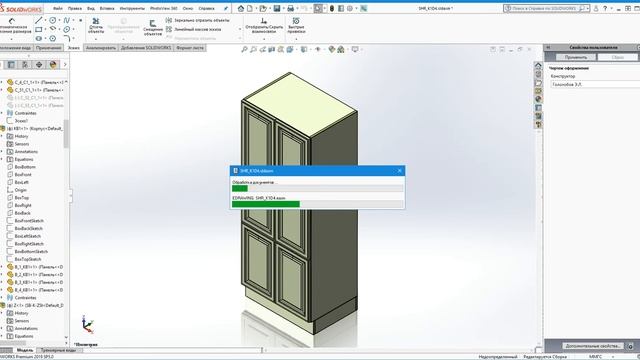Click the Section View icon
Image resolution: width=640 pixels, height=360 pixels.
(271, 49)
